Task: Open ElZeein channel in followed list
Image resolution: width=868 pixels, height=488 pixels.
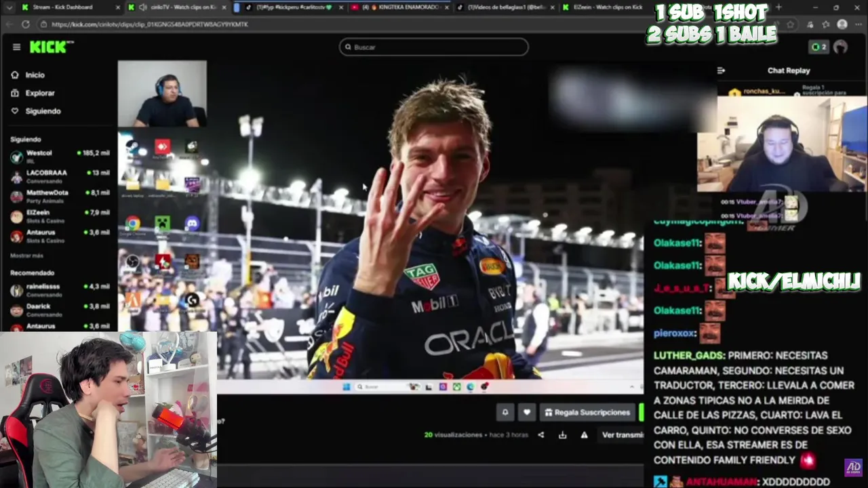Action: pyautogui.click(x=60, y=216)
